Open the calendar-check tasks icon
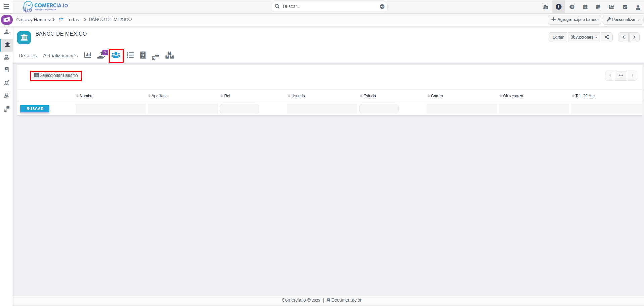Viewport: 644px width, 306px height. click(585, 7)
